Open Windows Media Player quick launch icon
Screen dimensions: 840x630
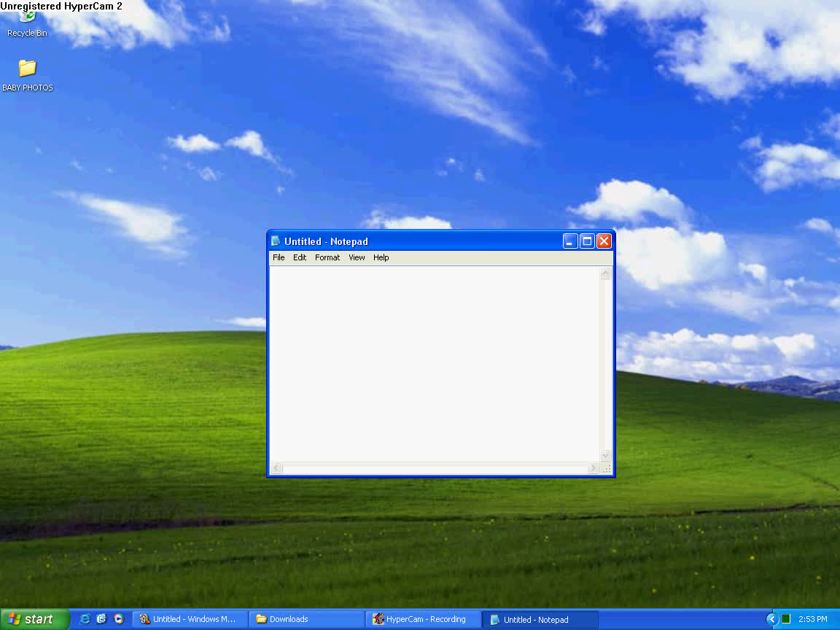click(118, 619)
